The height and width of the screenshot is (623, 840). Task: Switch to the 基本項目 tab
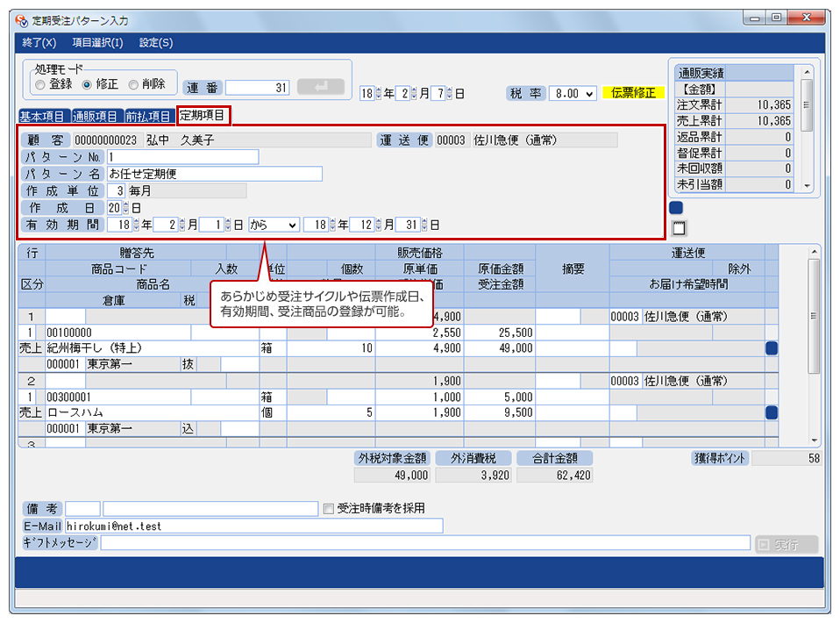pyautogui.click(x=42, y=116)
